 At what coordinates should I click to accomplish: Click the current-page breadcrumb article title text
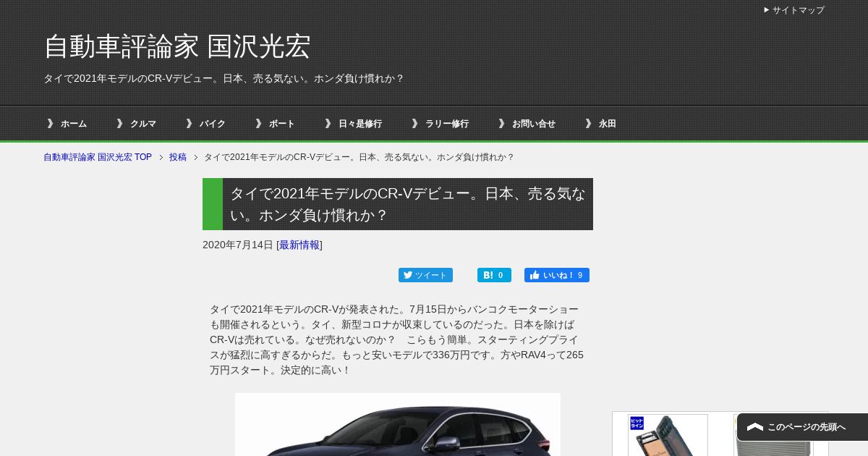pos(359,157)
